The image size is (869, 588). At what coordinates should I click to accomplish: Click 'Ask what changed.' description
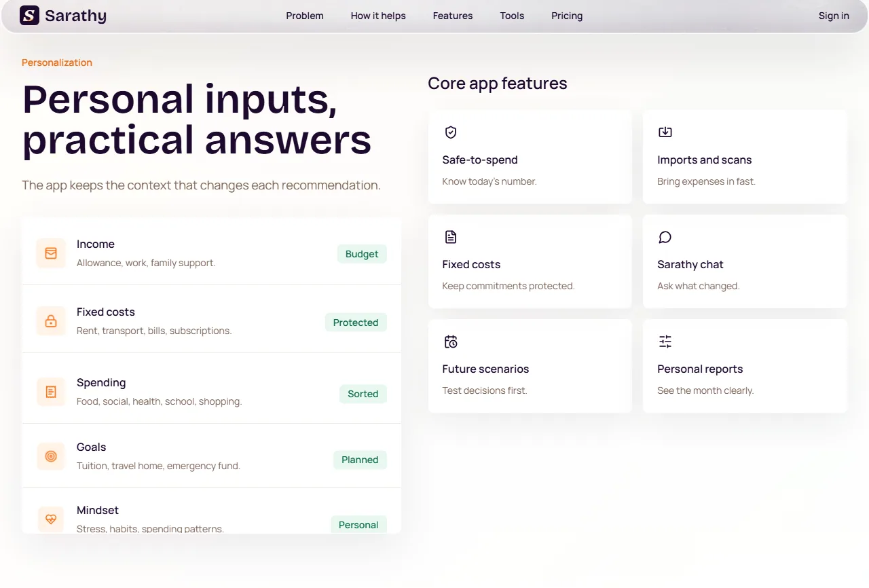(699, 286)
